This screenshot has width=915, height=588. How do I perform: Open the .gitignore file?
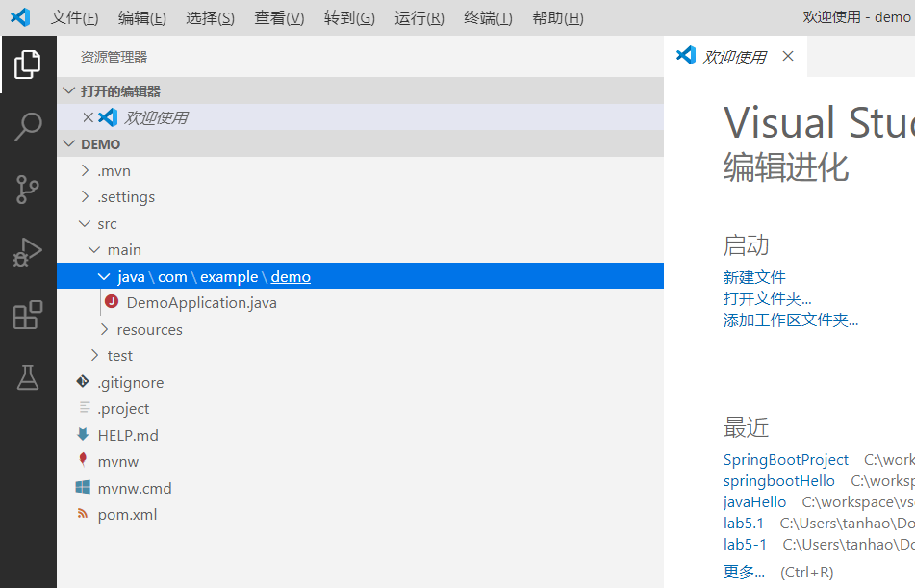pos(131,382)
